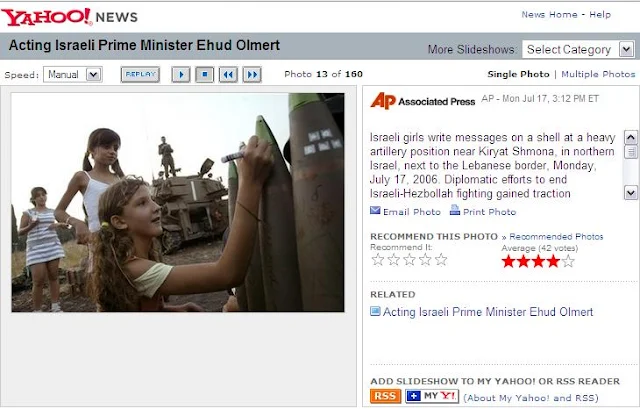Rate photo with fifth empty star
The height and width of the screenshot is (409, 640).
(x=441, y=260)
